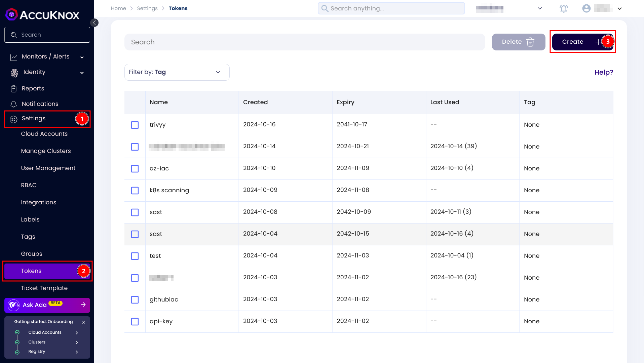Go to User Management
Screen dimensions: 644x363
click(x=48, y=168)
